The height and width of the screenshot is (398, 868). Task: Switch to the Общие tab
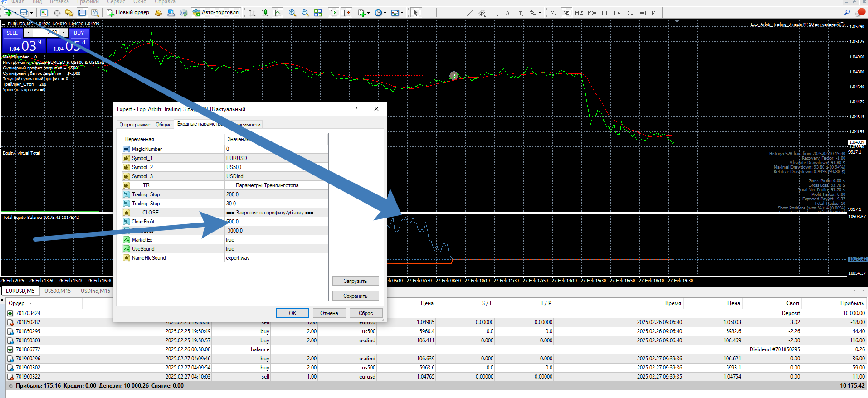click(x=163, y=125)
